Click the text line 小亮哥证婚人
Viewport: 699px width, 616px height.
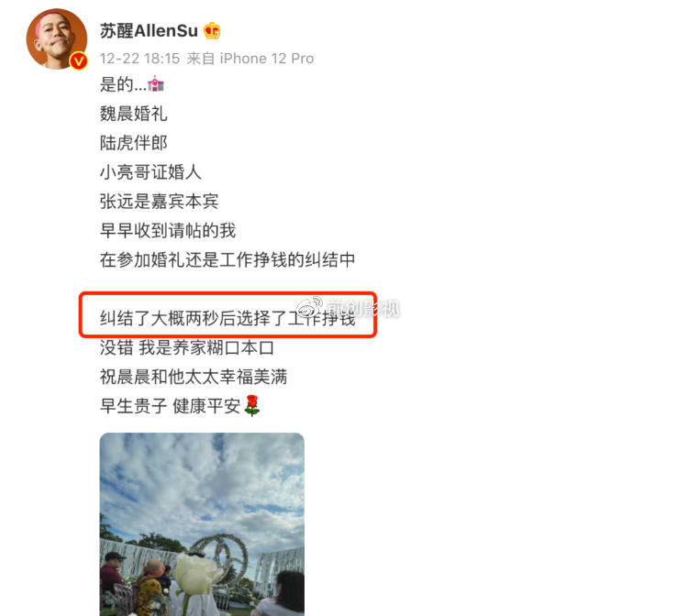[150, 172]
